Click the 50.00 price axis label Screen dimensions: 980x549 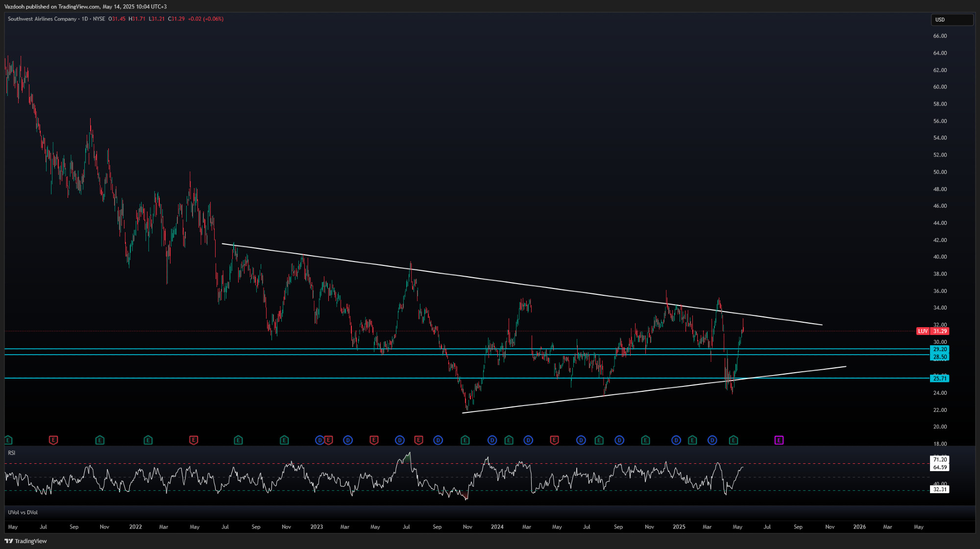coord(940,172)
